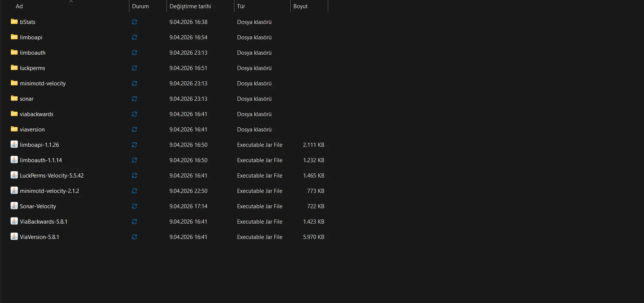
Task: Sort by the Tür column header
Action: coord(241,6)
